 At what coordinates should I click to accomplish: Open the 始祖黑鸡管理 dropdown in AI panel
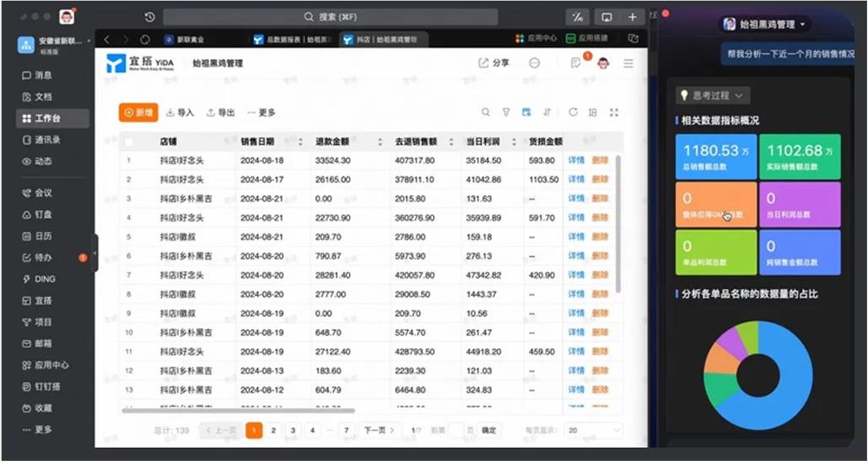(764, 24)
